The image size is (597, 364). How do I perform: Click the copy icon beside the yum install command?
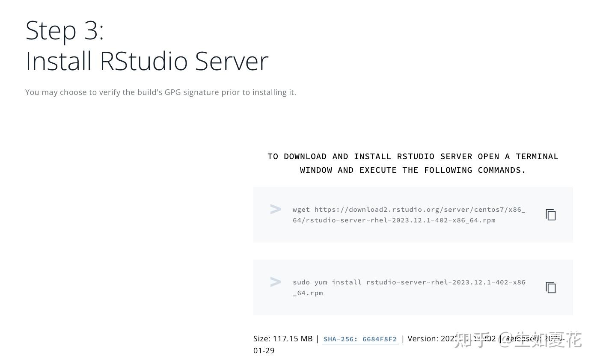(x=550, y=287)
